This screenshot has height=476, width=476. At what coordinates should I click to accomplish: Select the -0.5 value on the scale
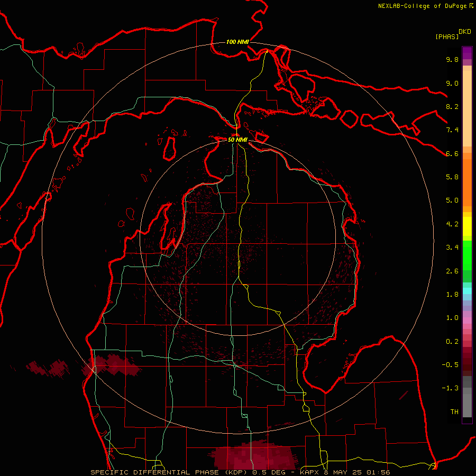450,365
